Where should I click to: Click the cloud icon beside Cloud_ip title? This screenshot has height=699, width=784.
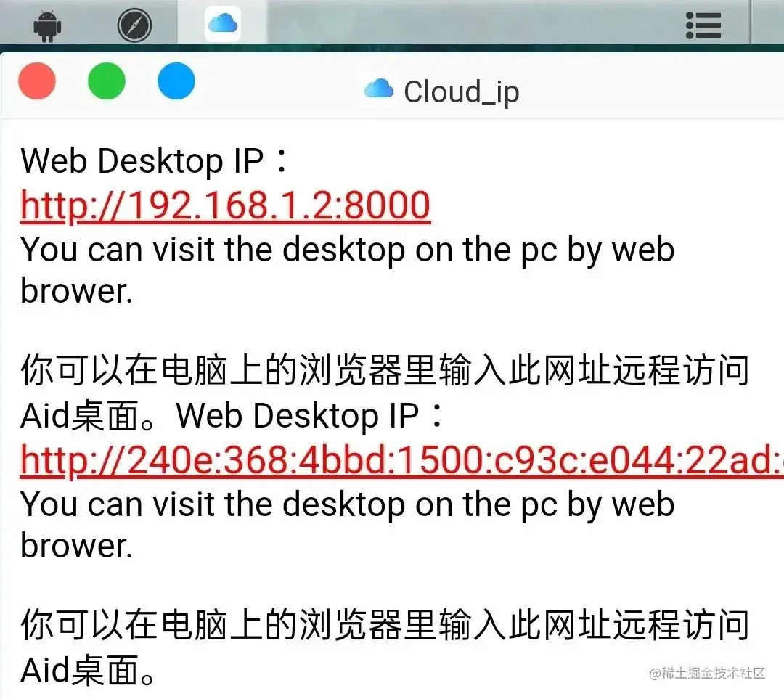click(378, 89)
